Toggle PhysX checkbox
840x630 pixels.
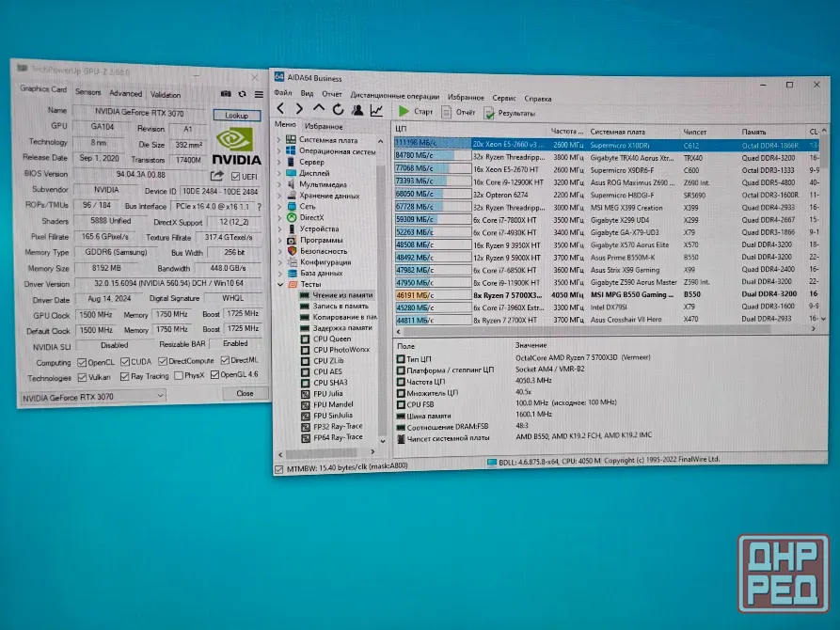(x=179, y=375)
